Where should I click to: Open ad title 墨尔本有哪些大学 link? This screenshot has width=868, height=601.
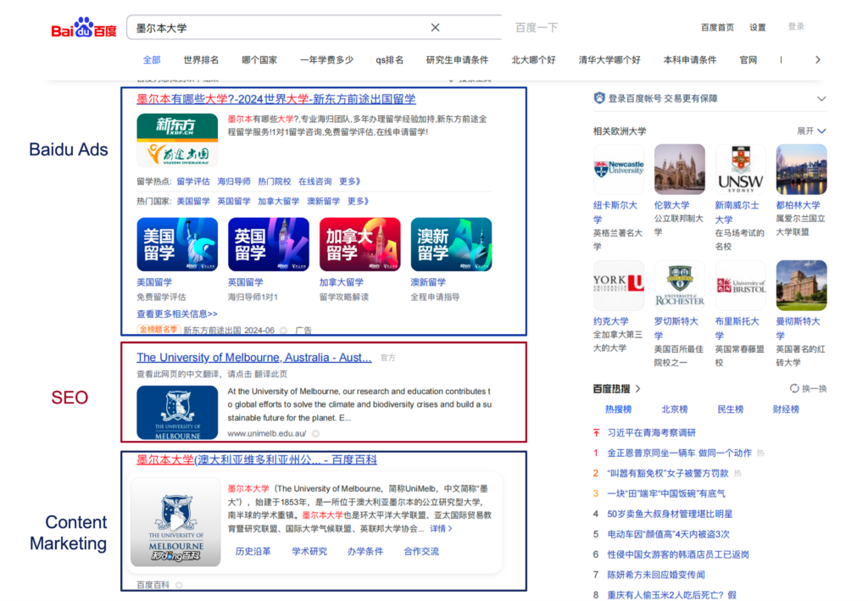(275, 99)
